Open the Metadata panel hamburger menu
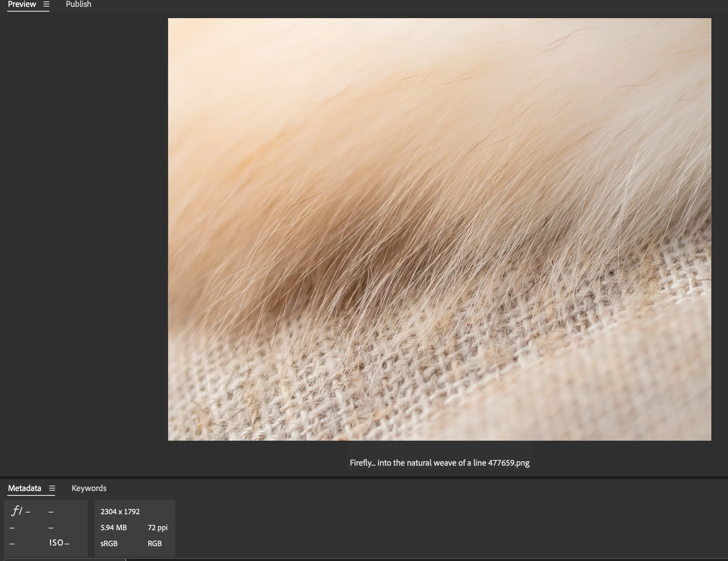Screen dimensions: 728x561 [x=52, y=488]
